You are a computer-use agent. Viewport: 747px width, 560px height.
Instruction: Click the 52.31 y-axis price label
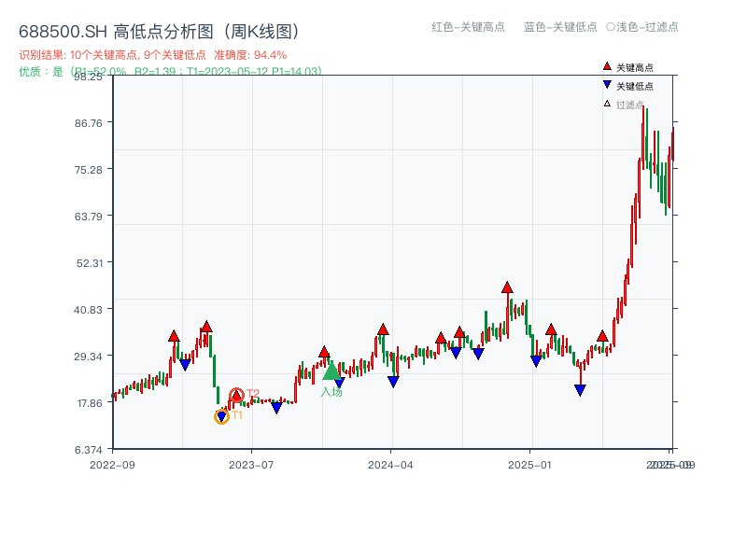(x=90, y=263)
